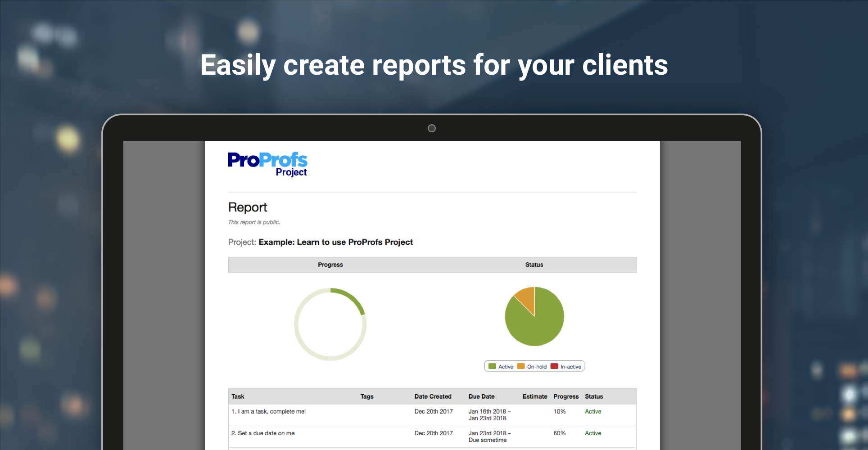Select the Progress donut chart
This screenshot has height=450, width=868.
(x=330, y=324)
